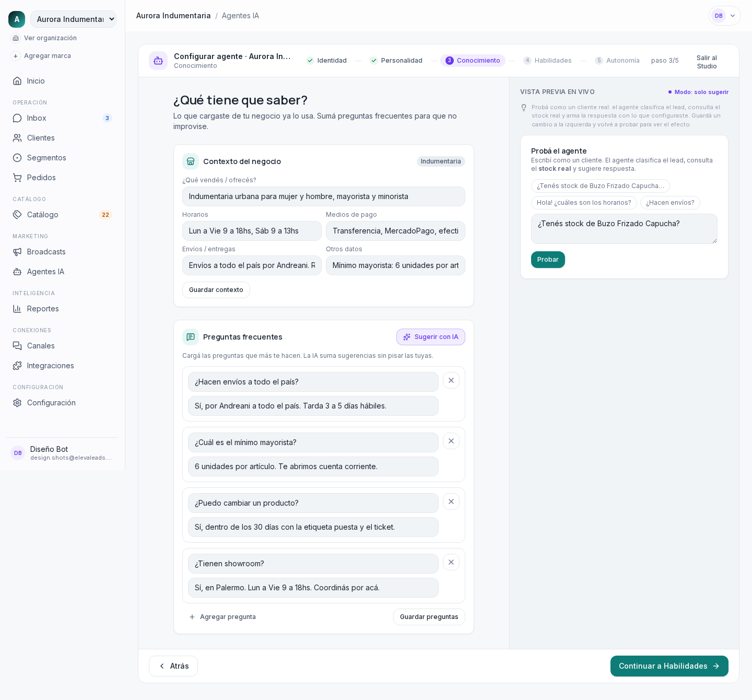This screenshot has width=752, height=700.
Task: Click the Broadcasts megaphone icon
Action: (17, 252)
